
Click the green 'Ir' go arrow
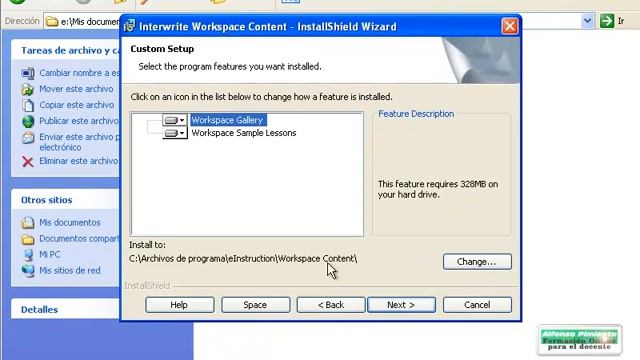(x=607, y=21)
